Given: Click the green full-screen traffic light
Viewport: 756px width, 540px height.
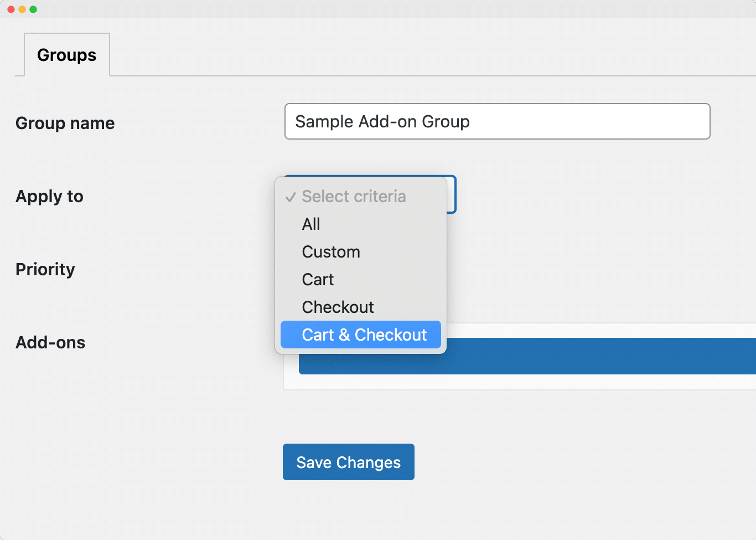Looking at the screenshot, I should tap(33, 9).
